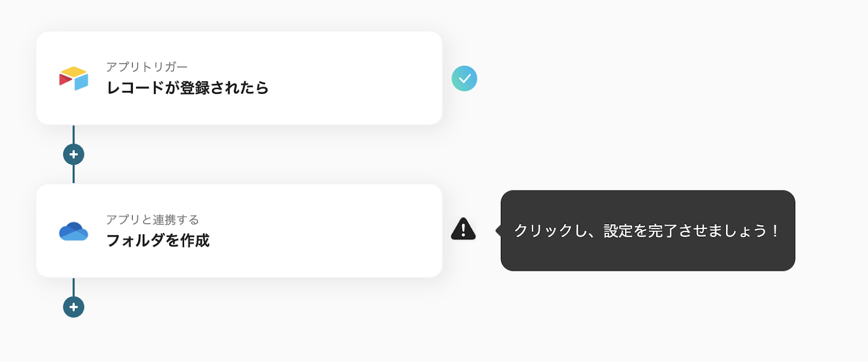Click connector line above フォルダを作成 card
The height and width of the screenshot is (362, 868).
[x=74, y=175]
